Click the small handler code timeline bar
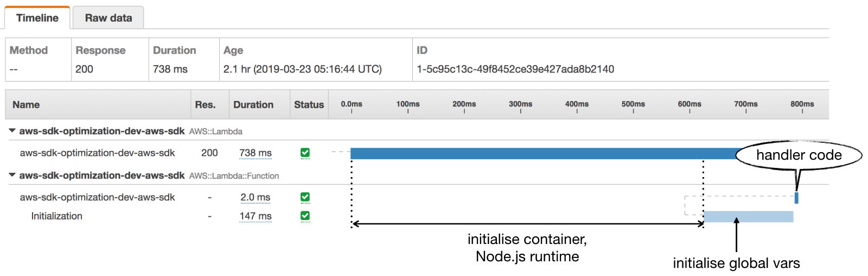Viewport: 868px width, 276px height. coord(796,198)
